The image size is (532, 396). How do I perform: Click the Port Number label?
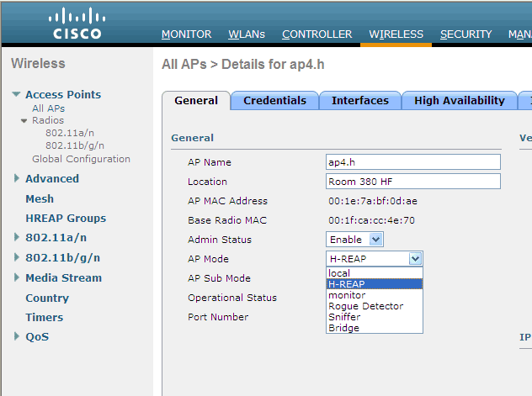(218, 317)
